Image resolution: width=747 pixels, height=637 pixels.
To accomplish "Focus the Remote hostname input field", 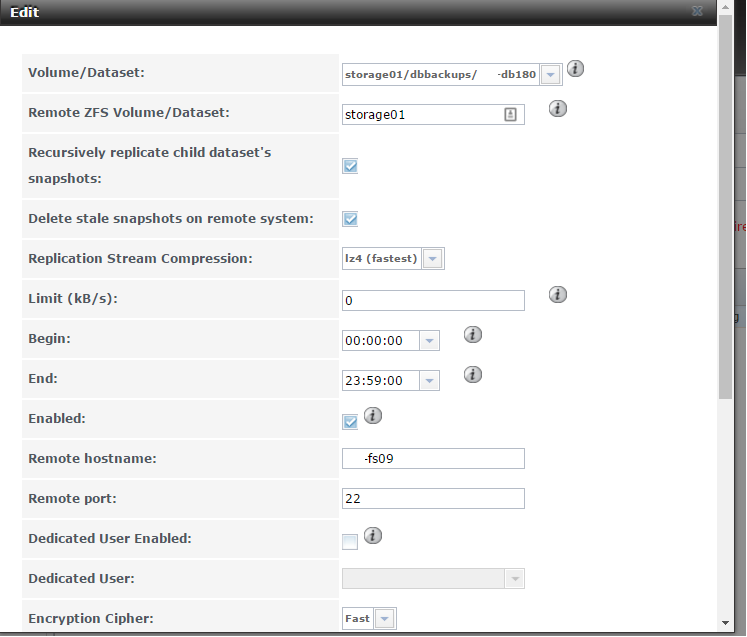I will (x=433, y=458).
